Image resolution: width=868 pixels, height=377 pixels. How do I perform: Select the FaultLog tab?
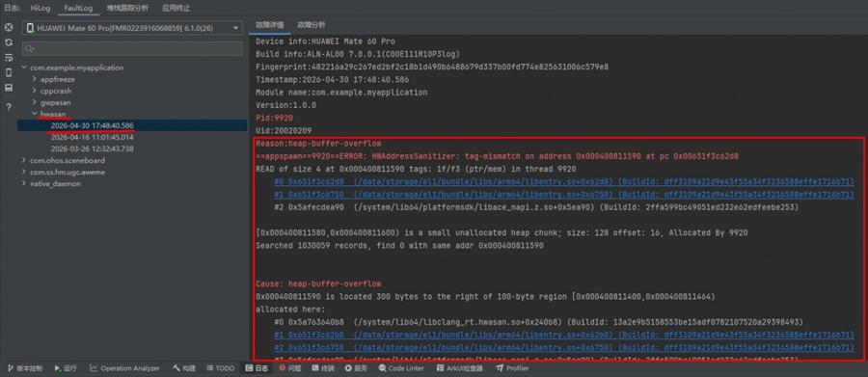click(78, 8)
